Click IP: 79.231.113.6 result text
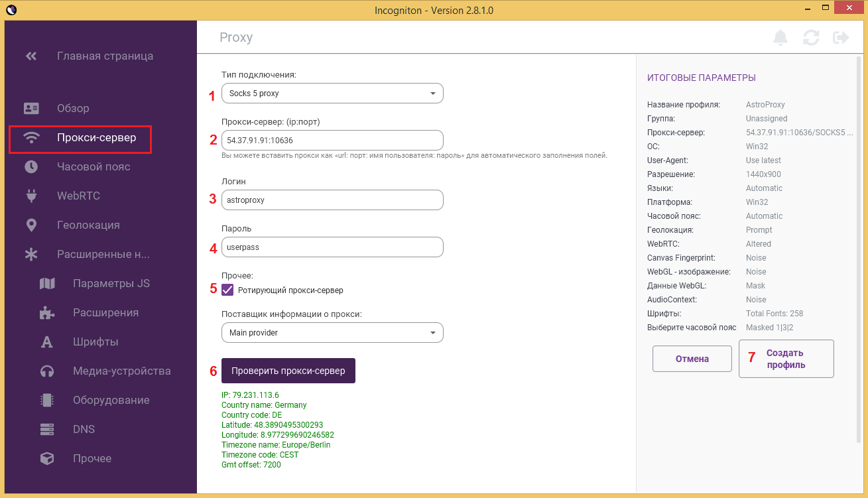 click(250, 395)
